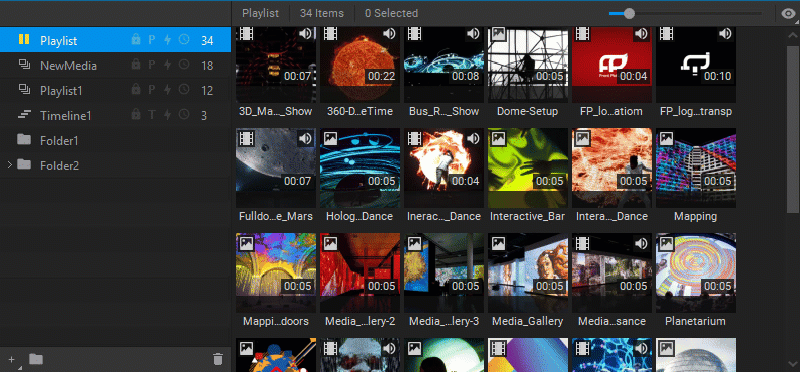Select the Dome-Setup thumbnail
Screen dimensions: 800x372
[x=528, y=65]
